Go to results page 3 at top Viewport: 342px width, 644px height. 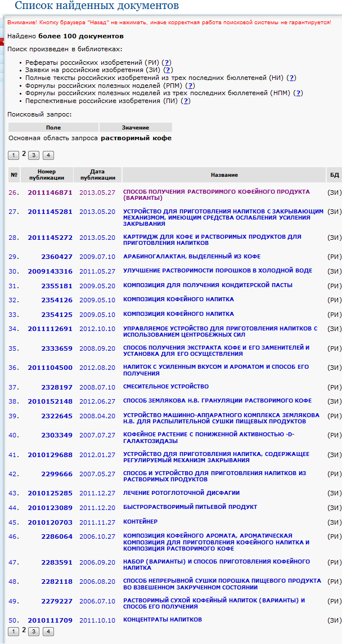pos(34,155)
